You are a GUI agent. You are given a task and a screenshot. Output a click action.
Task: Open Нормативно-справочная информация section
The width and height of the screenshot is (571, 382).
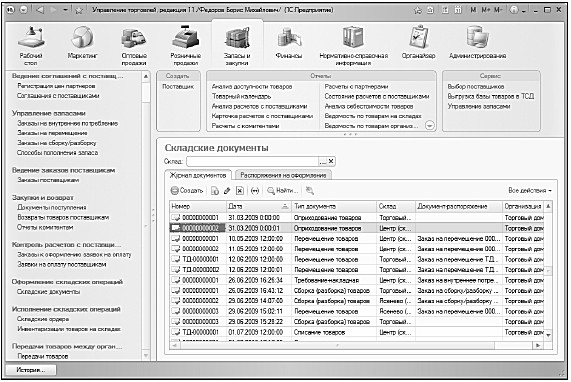(x=354, y=46)
